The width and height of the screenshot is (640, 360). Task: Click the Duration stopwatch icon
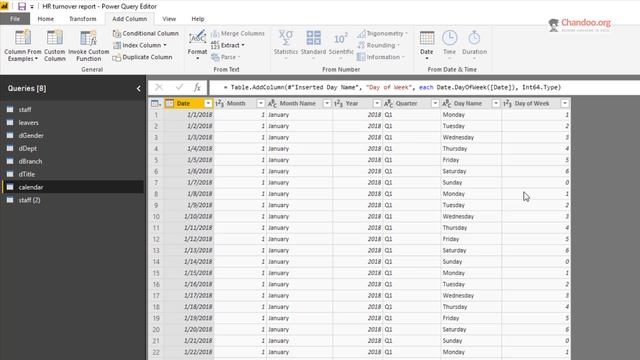click(474, 38)
